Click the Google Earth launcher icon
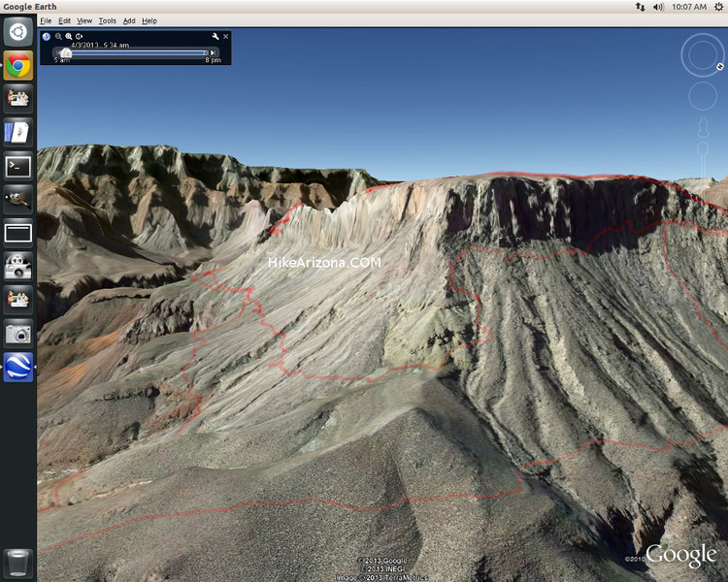 (18, 367)
